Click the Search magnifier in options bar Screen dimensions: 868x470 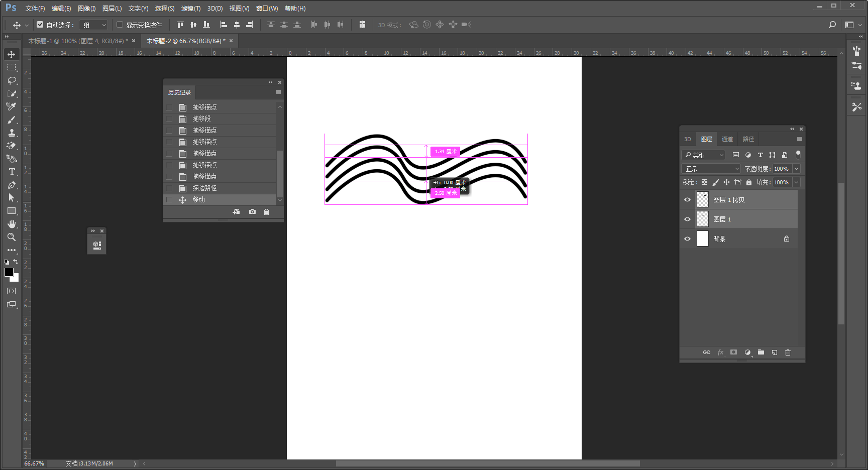pos(832,25)
